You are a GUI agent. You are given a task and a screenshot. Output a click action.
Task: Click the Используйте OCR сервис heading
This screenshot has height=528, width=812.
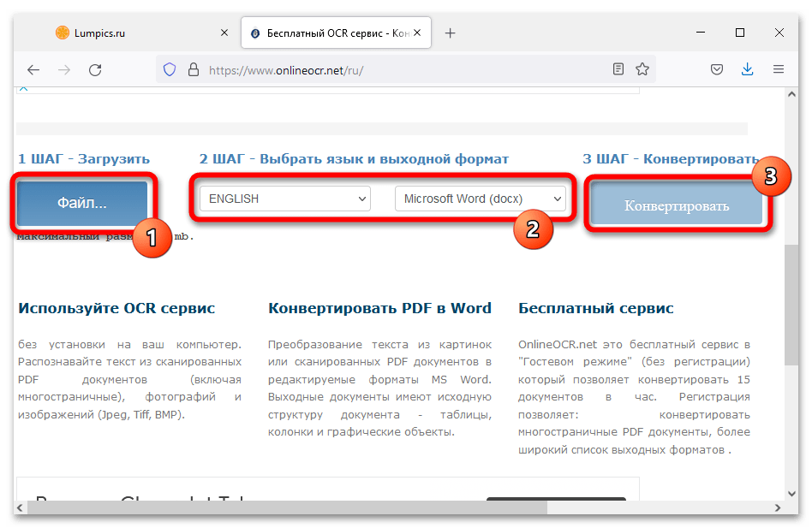pyautogui.click(x=116, y=308)
